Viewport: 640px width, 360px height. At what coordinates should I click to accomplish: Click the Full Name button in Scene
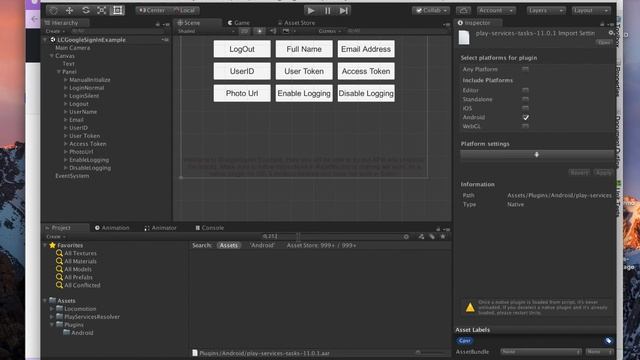click(x=304, y=49)
